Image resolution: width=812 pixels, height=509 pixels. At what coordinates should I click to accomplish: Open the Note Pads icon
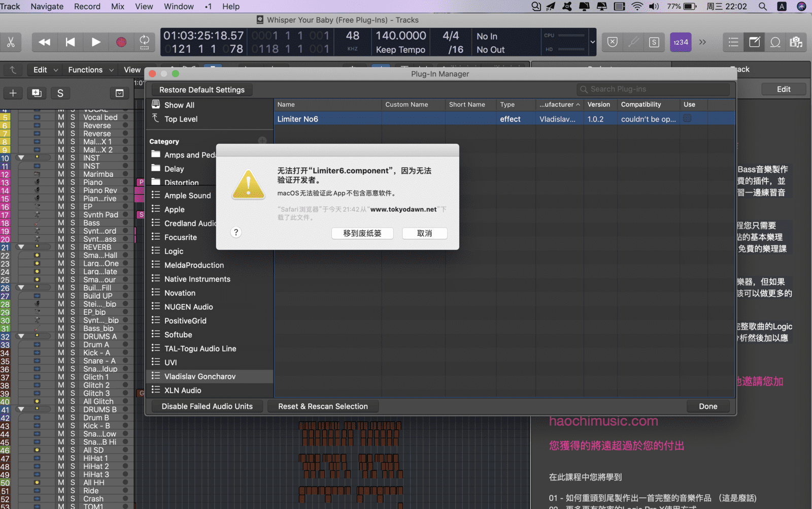point(755,42)
